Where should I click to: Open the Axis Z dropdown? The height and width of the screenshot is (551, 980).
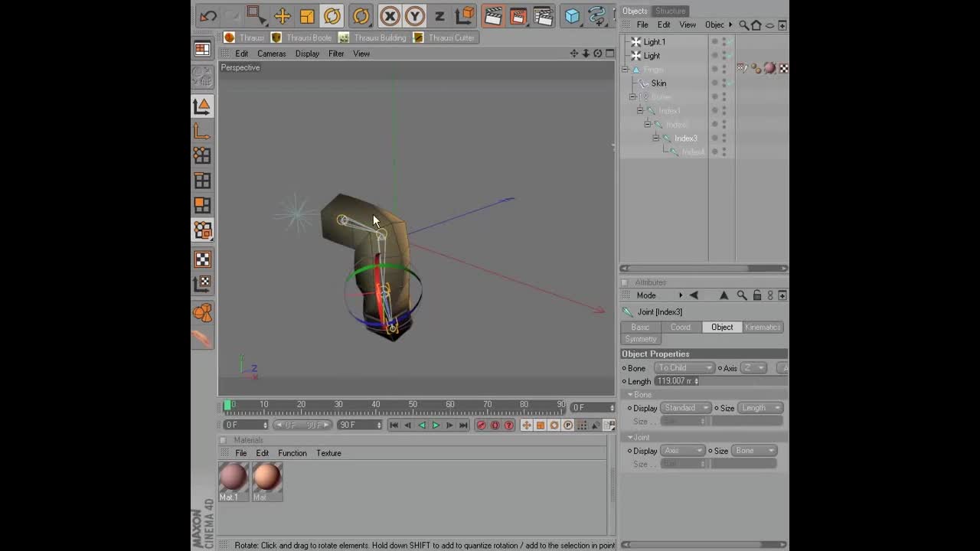pos(753,368)
